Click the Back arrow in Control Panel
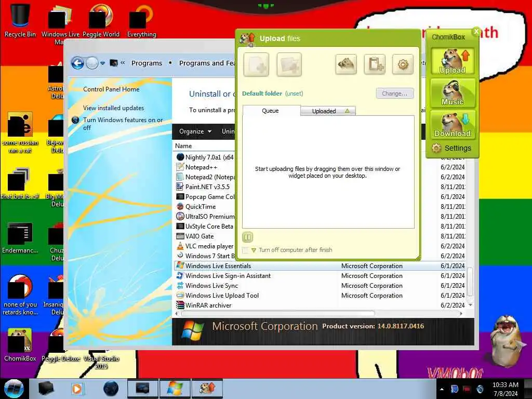 [x=77, y=63]
